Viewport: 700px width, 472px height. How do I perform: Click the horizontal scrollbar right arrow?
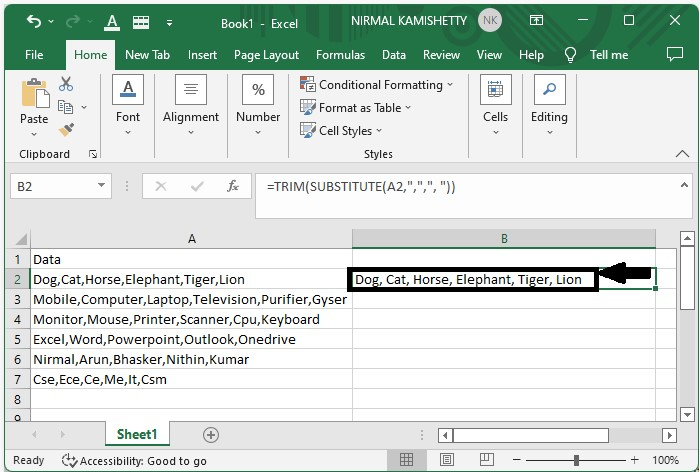669,435
